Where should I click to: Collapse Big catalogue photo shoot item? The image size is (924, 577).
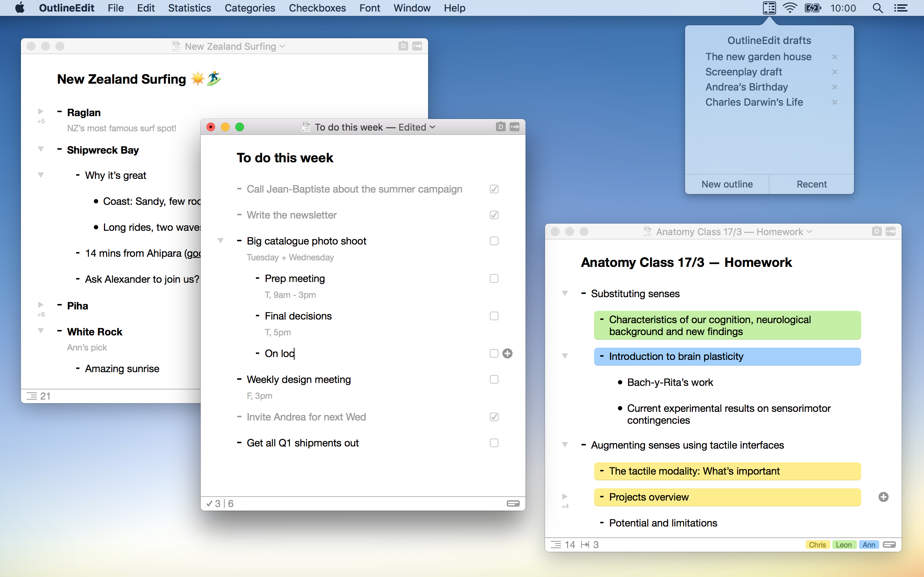point(220,241)
